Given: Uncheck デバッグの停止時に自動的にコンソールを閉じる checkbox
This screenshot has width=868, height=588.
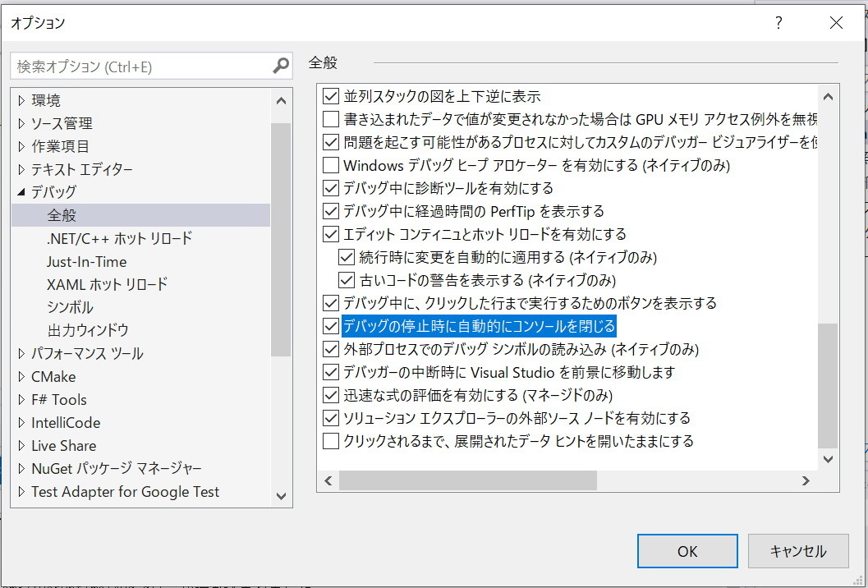Looking at the screenshot, I should 331,326.
